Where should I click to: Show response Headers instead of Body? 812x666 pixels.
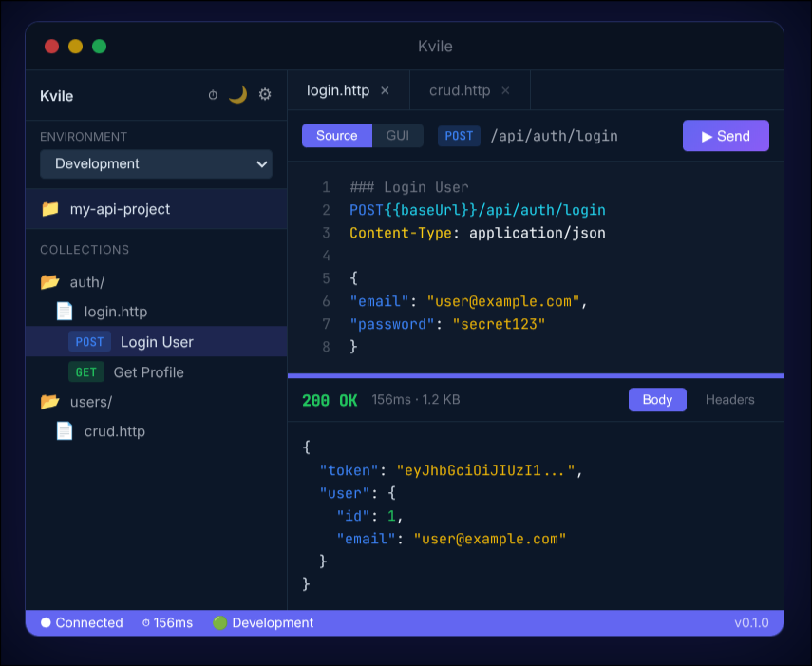click(x=729, y=399)
